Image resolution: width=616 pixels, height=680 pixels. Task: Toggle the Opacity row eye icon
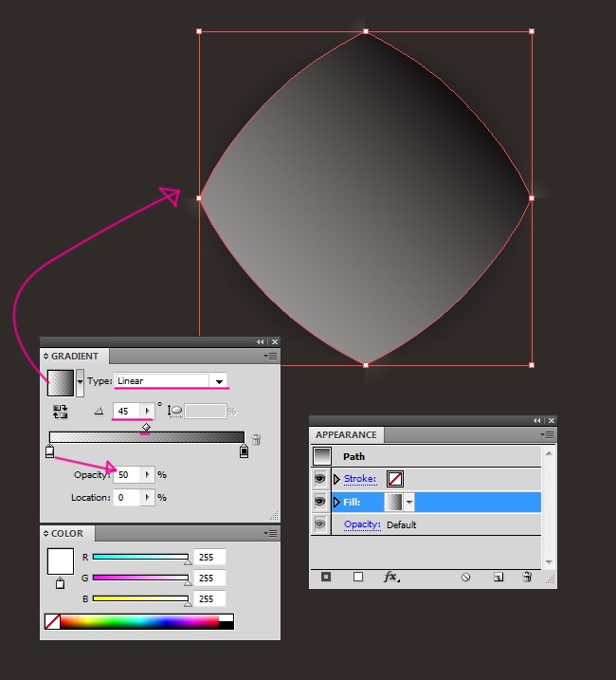coord(320,524)
